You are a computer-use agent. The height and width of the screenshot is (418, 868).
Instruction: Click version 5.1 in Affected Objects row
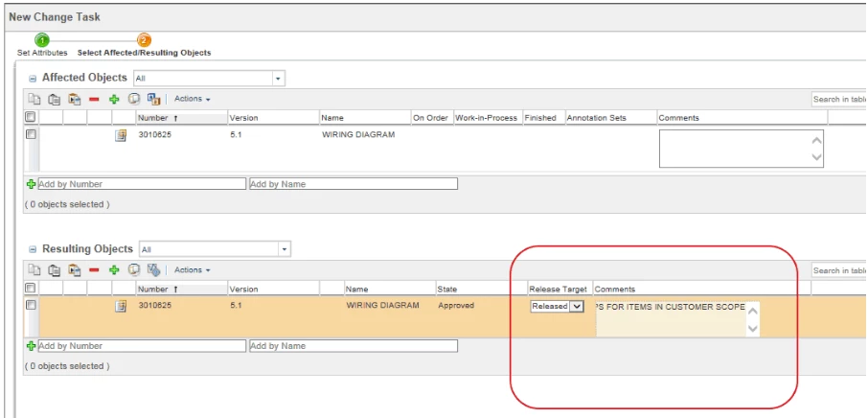click(x=236, y=134)
